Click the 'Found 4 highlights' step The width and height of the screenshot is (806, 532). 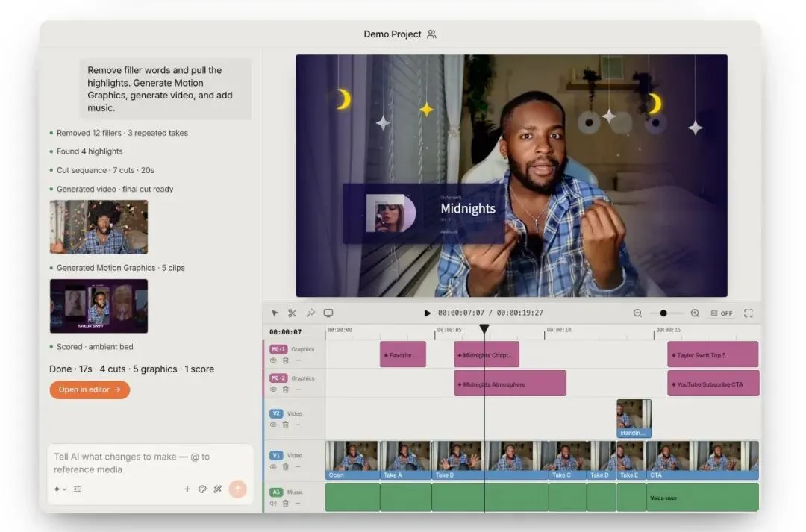coord(90,151)
